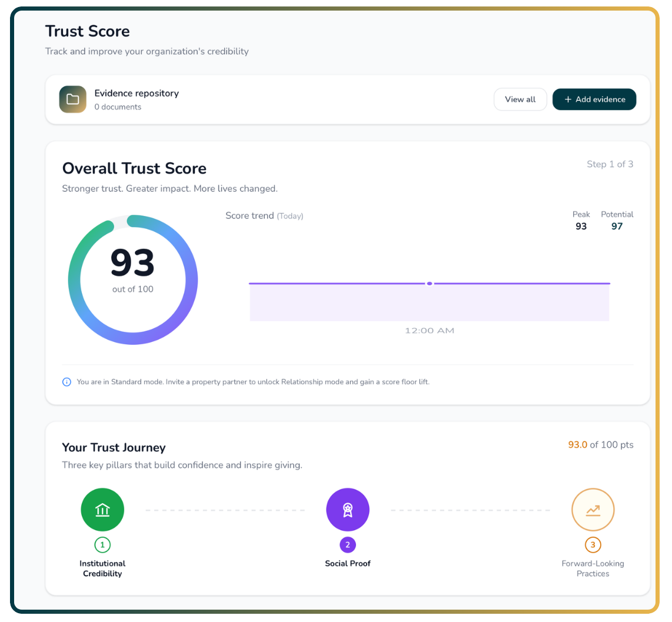672x622 pixels.
Task: Click the '12:00 AM' axis label
Action: (x=430, y=331)
